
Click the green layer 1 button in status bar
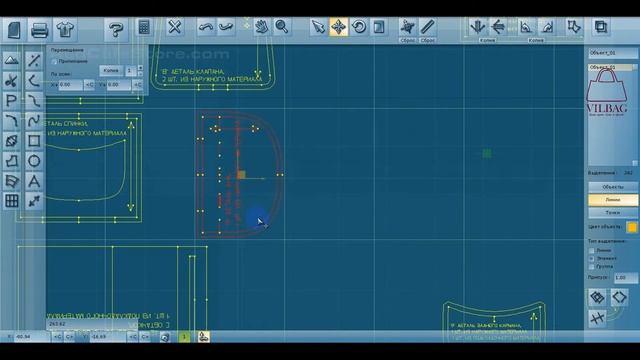point(184,337)
